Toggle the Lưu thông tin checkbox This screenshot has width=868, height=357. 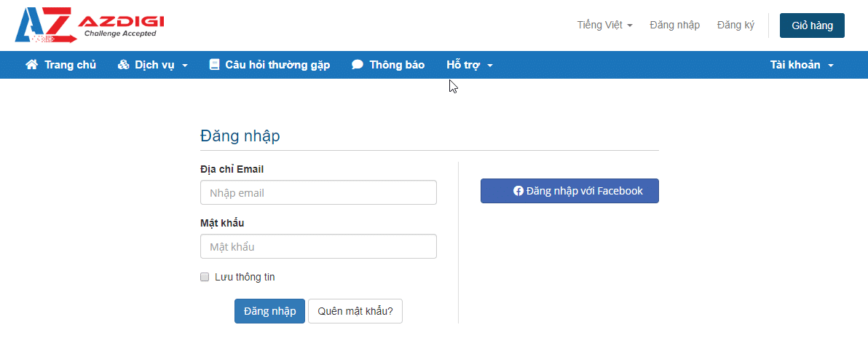tap(205, 277)
